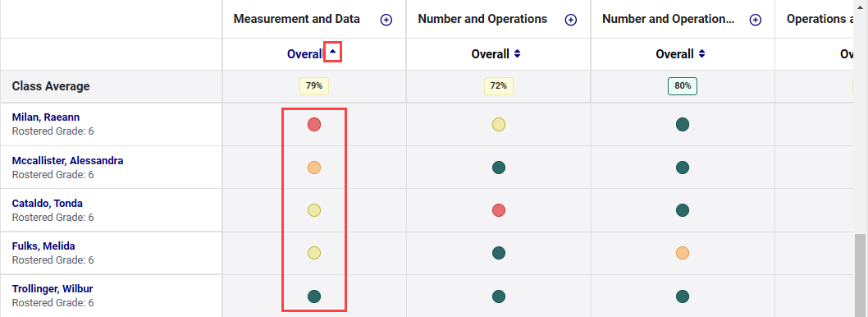Click Rostered Grade: 6 under Trollinger, Wilbur

[x=53, y=302]
